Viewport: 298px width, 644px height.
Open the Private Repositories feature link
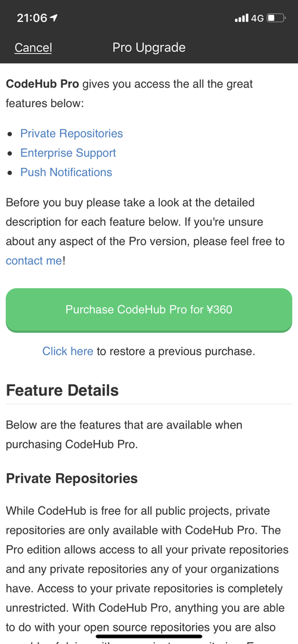[x=72, y=133]
